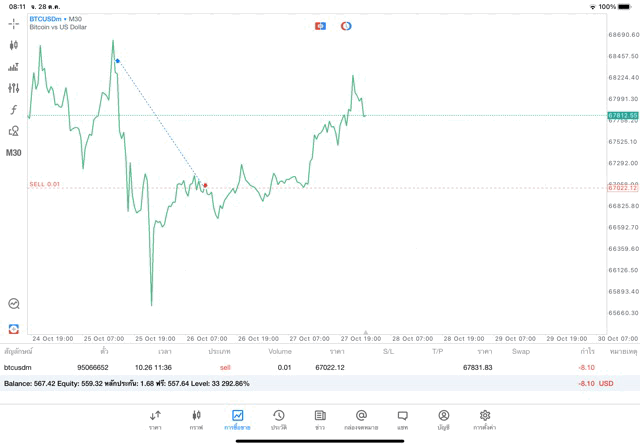Open the ข่าว news tab
640x447 pixels.
click(x=320, y=419)
